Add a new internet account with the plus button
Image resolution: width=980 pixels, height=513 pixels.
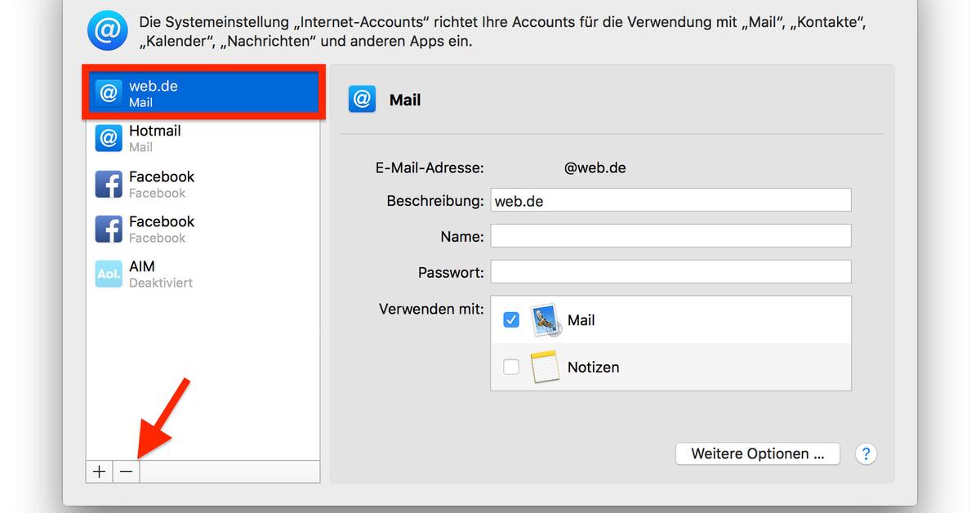99,471
